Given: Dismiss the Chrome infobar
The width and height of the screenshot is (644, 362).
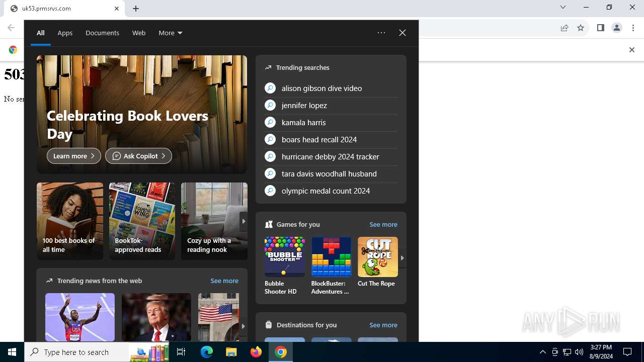Looking at the screenshot, I should [x=632, y=50].
